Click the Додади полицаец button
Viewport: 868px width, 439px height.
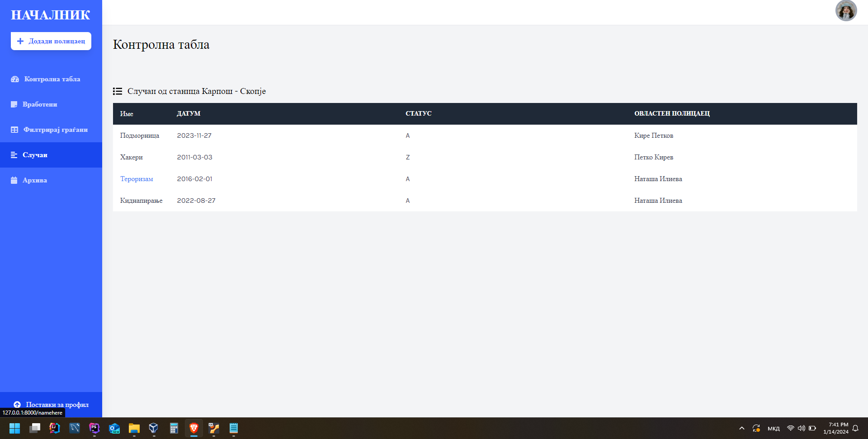[x=51, y=41]
